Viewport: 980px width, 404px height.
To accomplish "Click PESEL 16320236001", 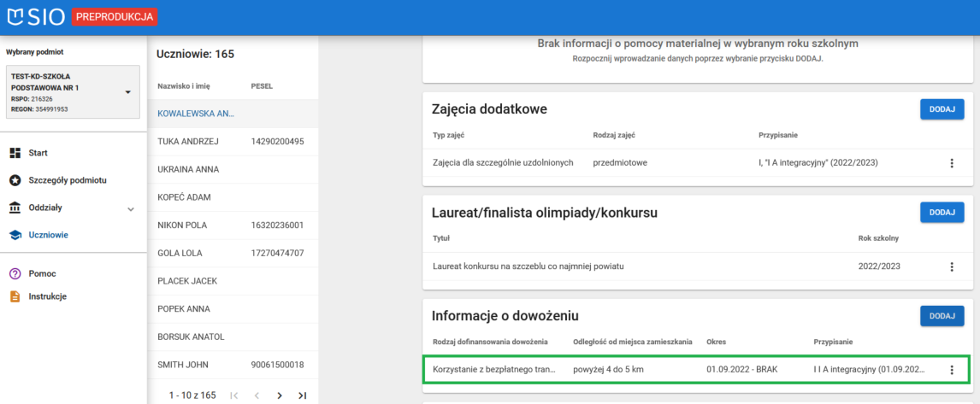I will [278, 225].
